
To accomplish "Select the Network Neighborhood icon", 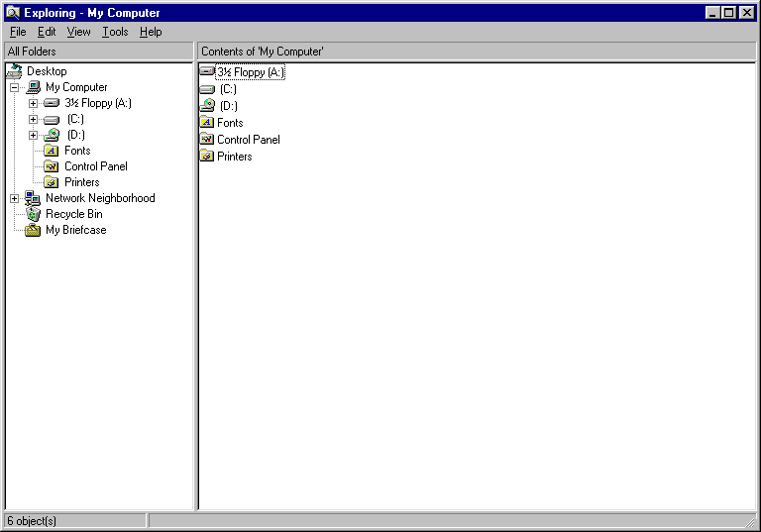I will pos(33,198).
